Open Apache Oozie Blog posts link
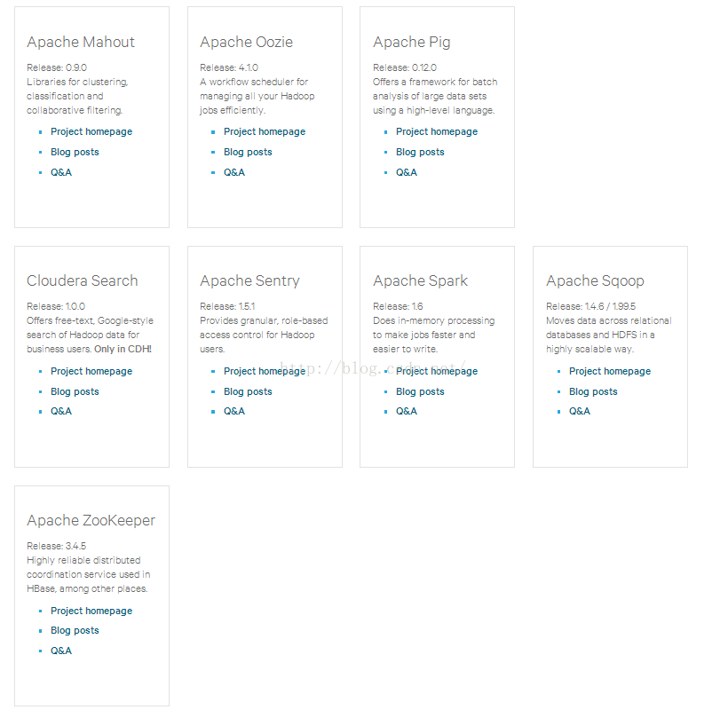 pyautogui.click(x=248, y=153)
